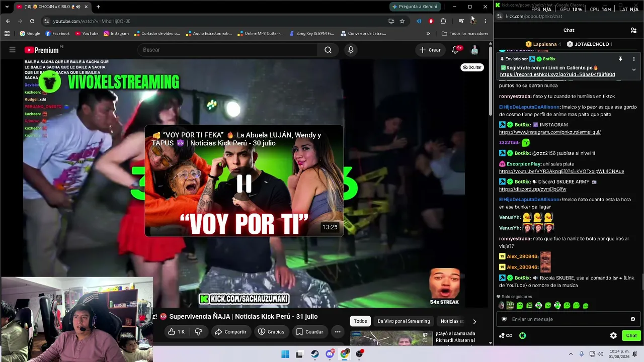
Task: Open the Online MP3 Cutter bookmark
Action: [x=261, y=34]
